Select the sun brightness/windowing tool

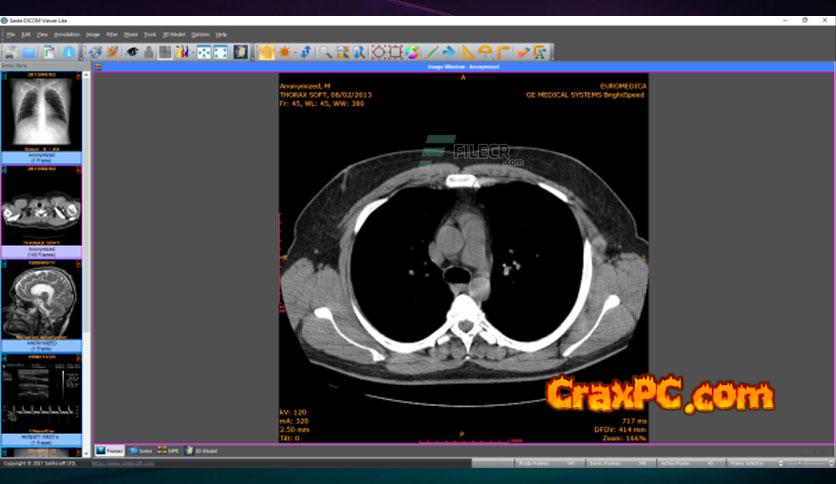tap(285, 52)
